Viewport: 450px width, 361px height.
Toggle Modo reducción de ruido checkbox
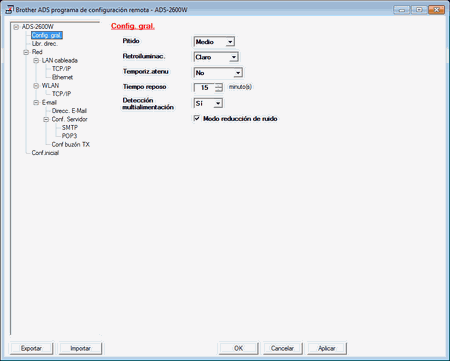click(x=197, y=118)
